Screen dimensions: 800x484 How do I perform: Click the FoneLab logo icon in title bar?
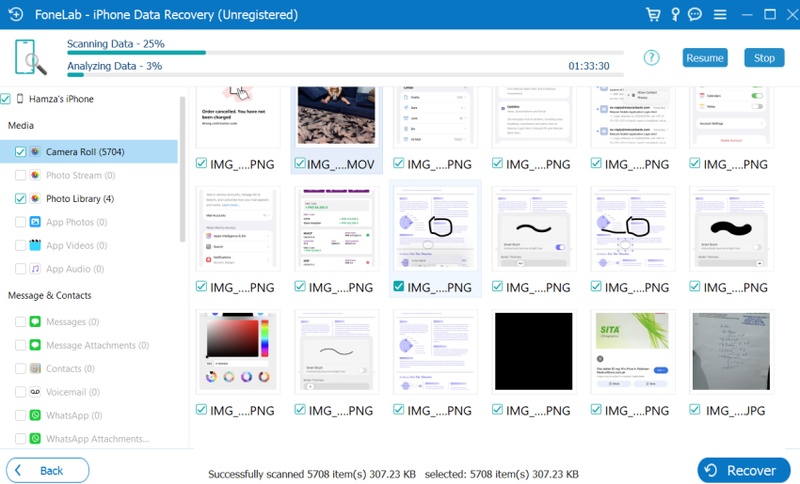coord(16,14)
